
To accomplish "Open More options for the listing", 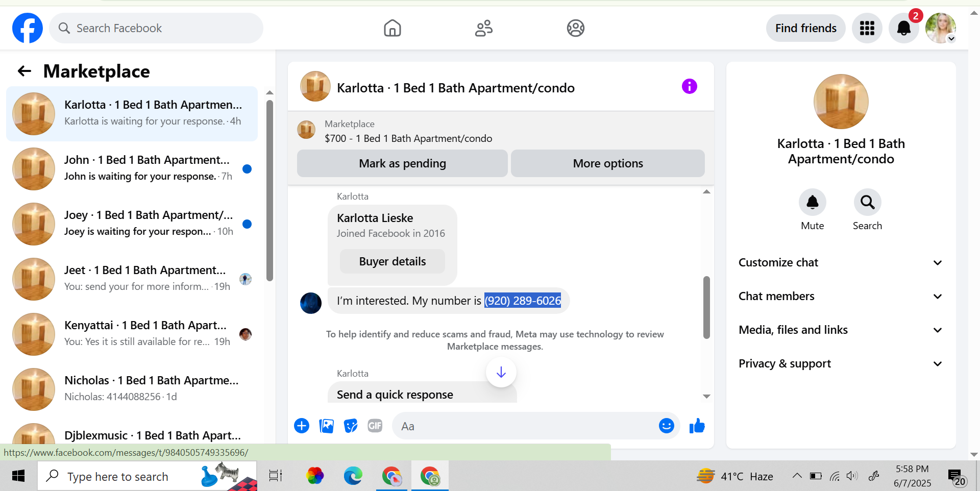I will click(608, 163).
